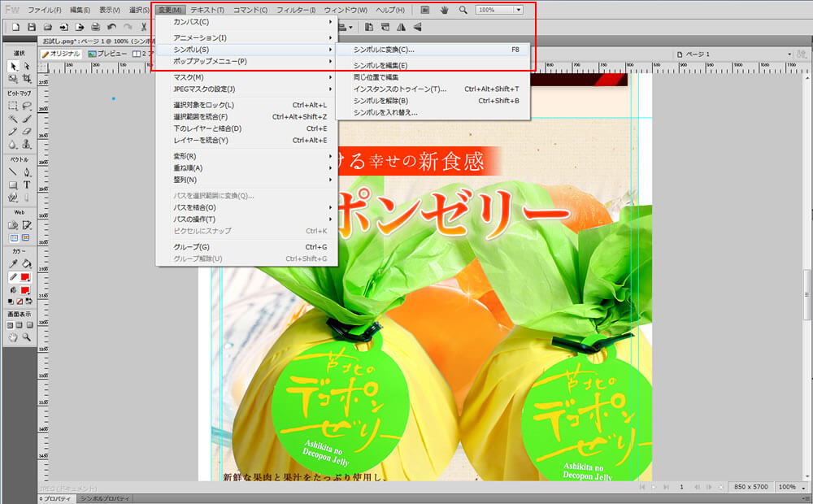Switch to the オリジナル view
The image size is (813, 504).
[x=63, y=54]
